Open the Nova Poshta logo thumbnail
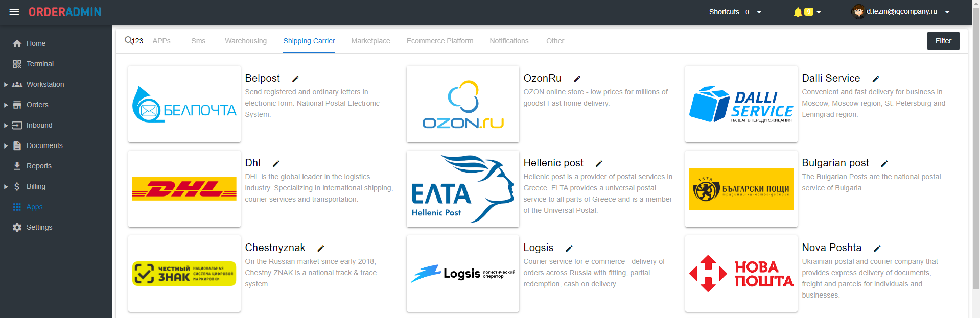 pyautogui.click(x=741, y=274)
